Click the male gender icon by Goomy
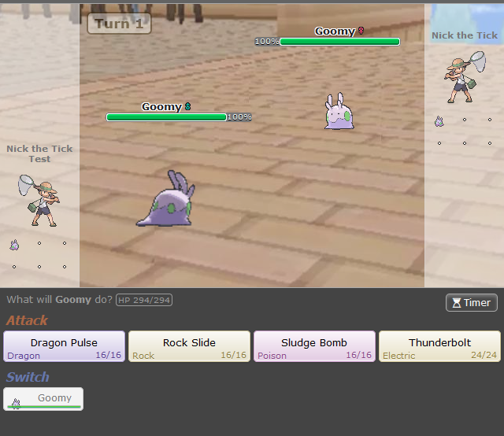 point(188,106)
